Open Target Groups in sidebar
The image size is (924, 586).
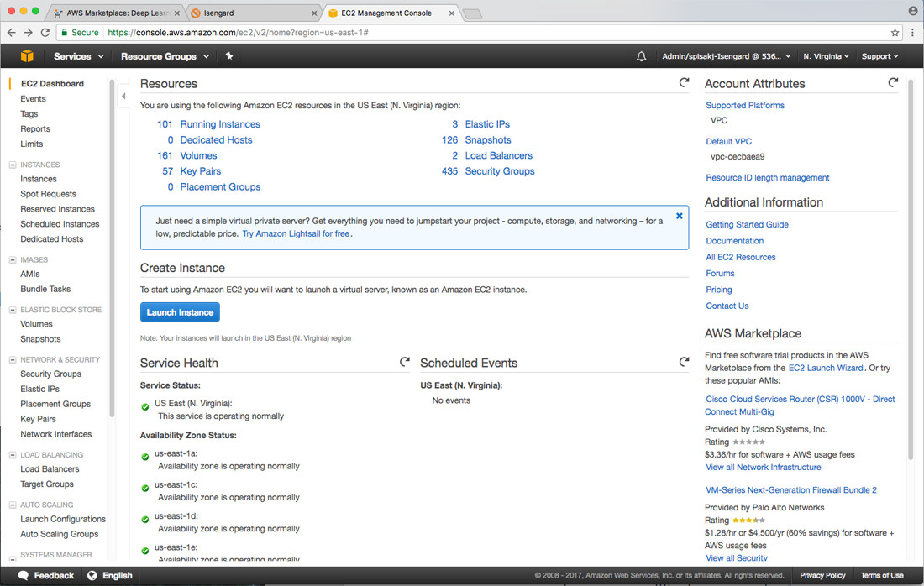[47, 484]
